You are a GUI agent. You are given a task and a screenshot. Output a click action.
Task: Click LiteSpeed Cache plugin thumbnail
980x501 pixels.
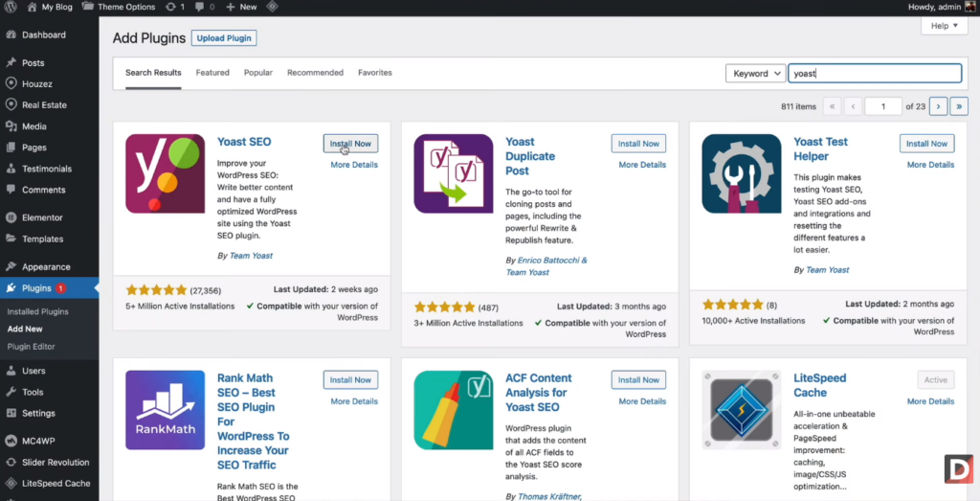click(742, 410)
